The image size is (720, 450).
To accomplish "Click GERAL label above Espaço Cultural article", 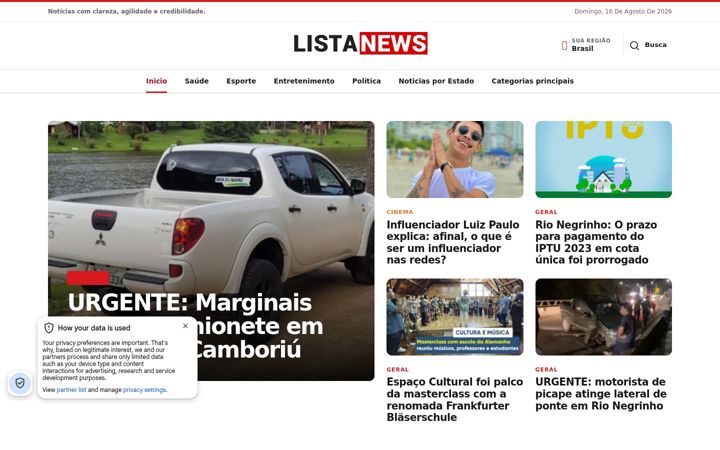I will [x=398, y=370].
